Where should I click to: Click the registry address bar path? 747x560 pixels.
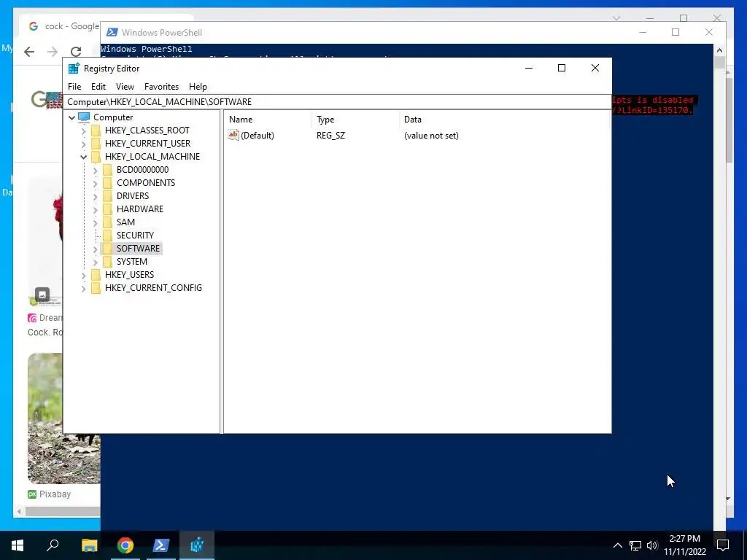point(337,102)
